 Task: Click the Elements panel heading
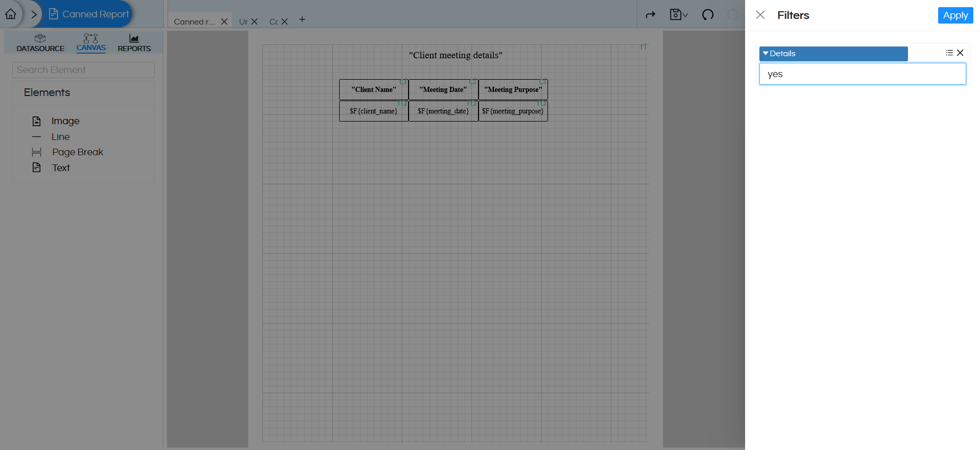47,92
